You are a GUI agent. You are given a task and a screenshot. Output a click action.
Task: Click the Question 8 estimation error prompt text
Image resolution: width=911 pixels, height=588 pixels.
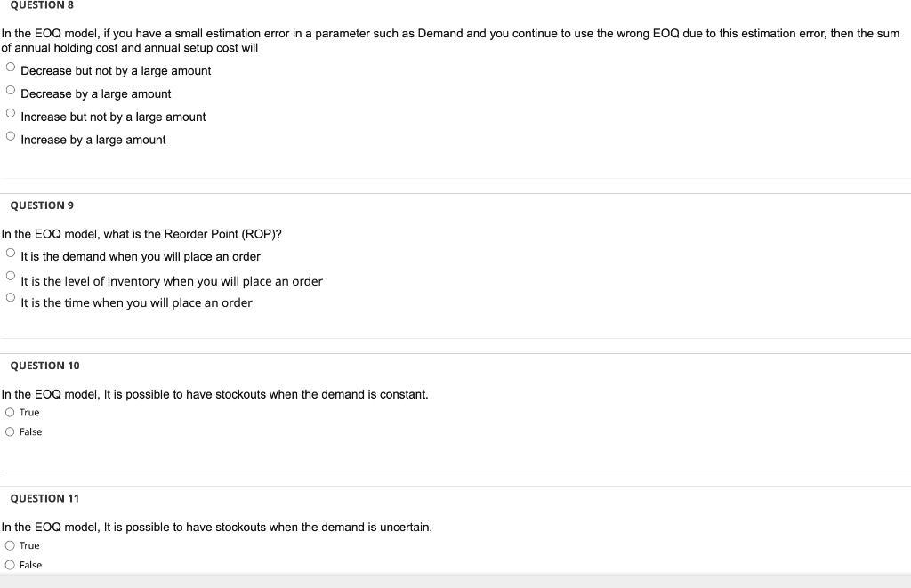coord(450,41)
